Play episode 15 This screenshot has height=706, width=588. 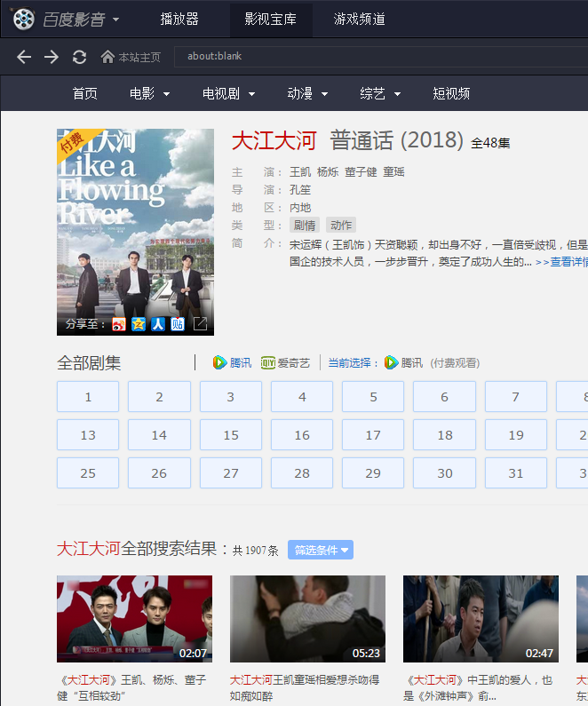(x=231, y=435)
